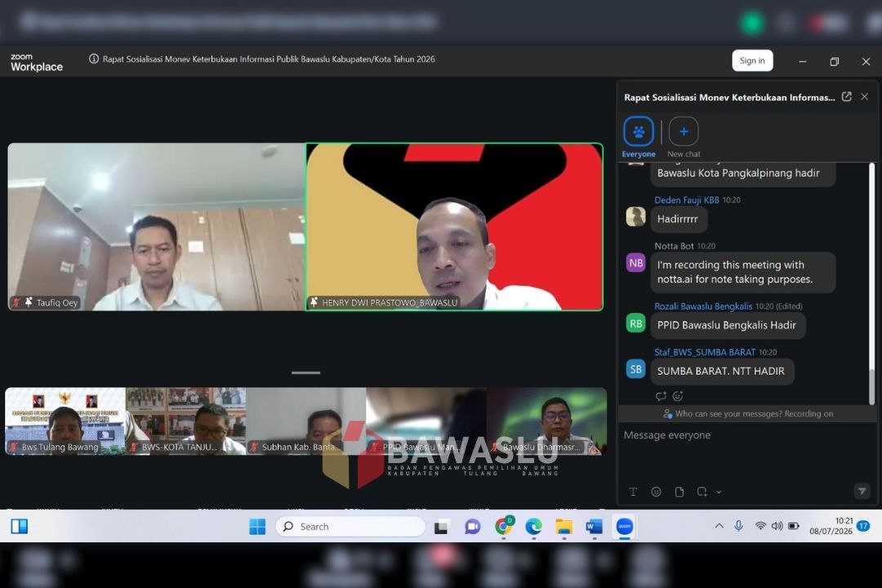Attach a file to the chat message
The width and height of the screenshot is (882, 588).
click(679, 492)
